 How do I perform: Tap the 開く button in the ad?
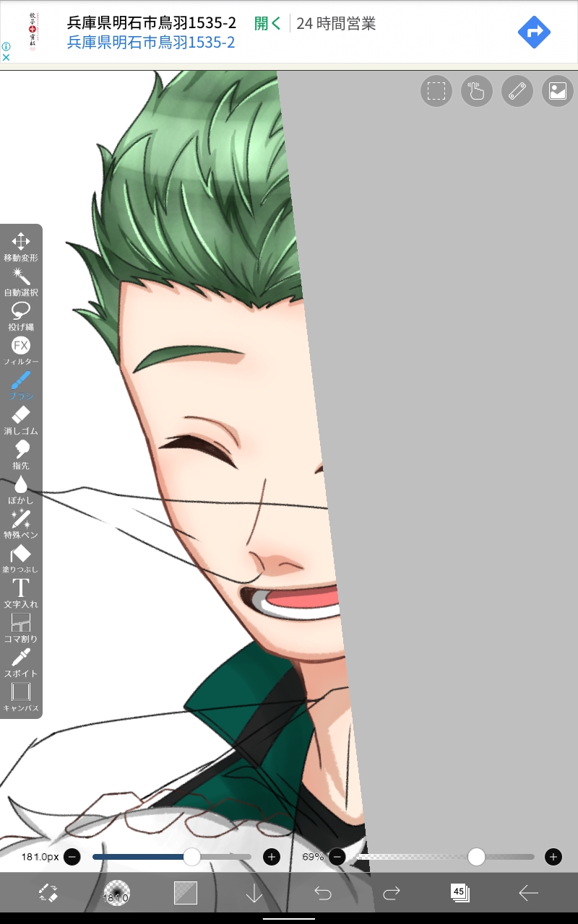[267, 23]
